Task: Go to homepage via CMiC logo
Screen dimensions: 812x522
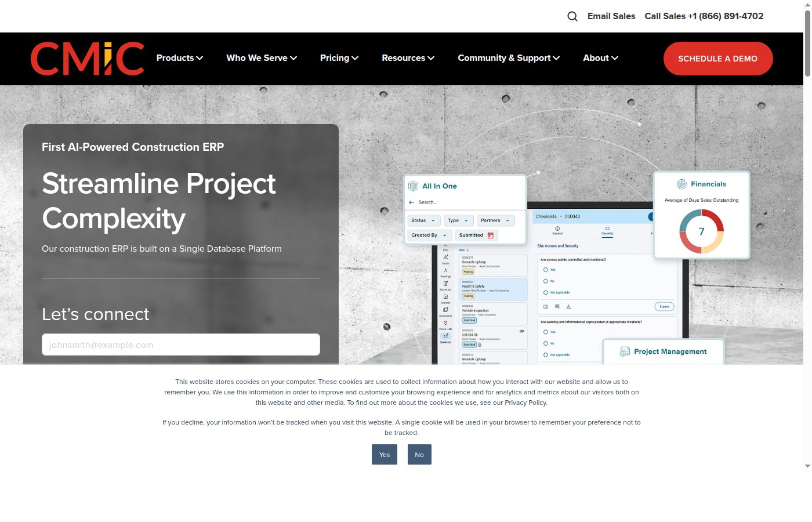Action: coord(87,59)
